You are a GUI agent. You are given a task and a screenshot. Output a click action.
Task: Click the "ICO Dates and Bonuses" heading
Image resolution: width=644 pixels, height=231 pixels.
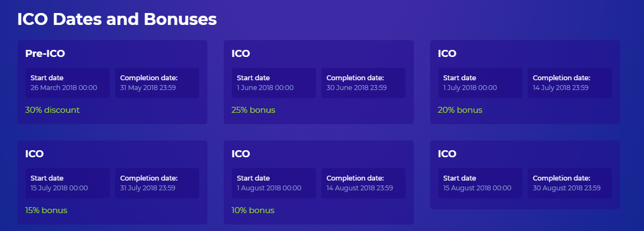(x=117, y=20)
